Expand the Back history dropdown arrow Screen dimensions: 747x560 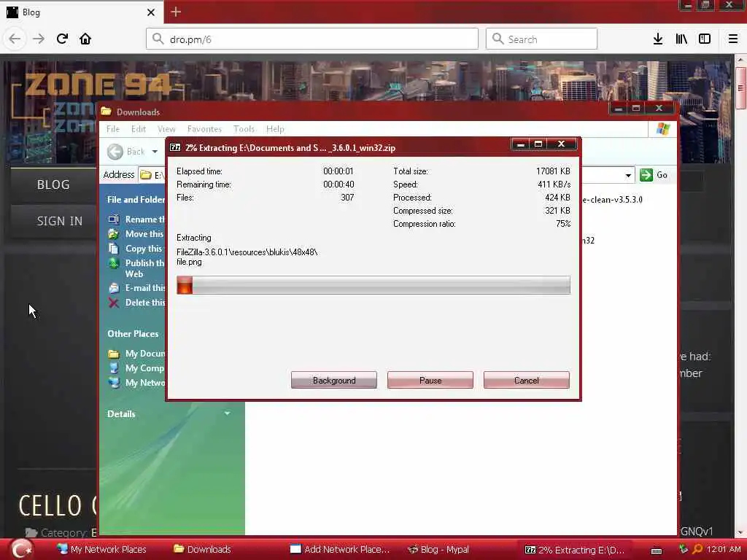tap(155, 152)
